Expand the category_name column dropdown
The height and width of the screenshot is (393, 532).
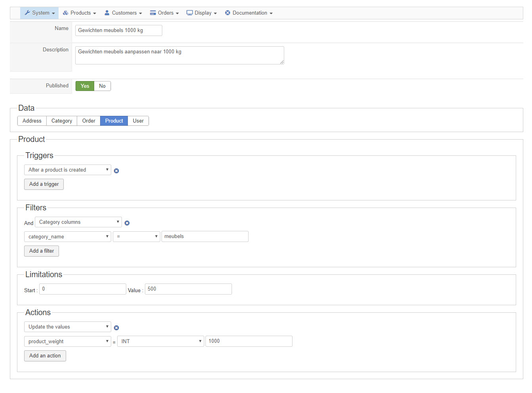pos(68,237)
